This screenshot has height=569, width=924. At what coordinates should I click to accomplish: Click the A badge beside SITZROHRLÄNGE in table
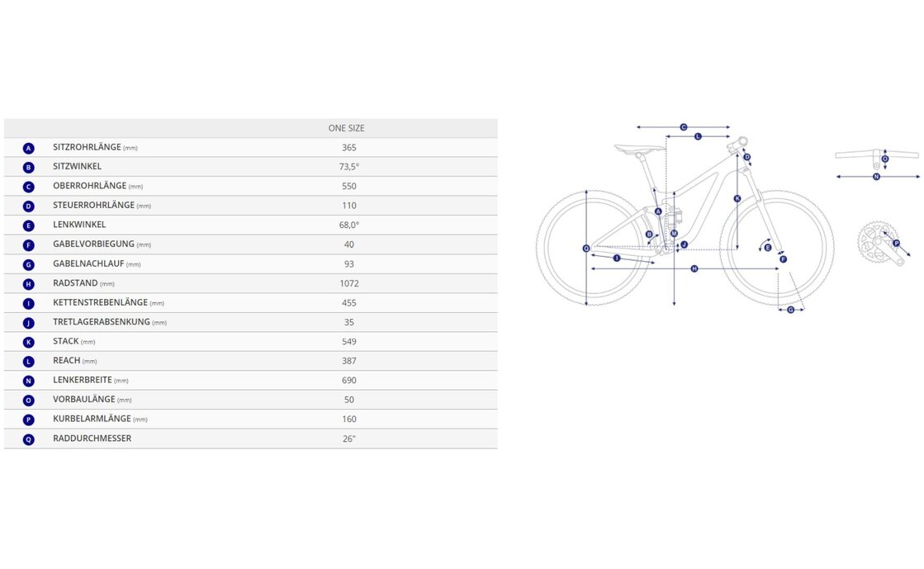pyautogui.click(x=29, y=149)
